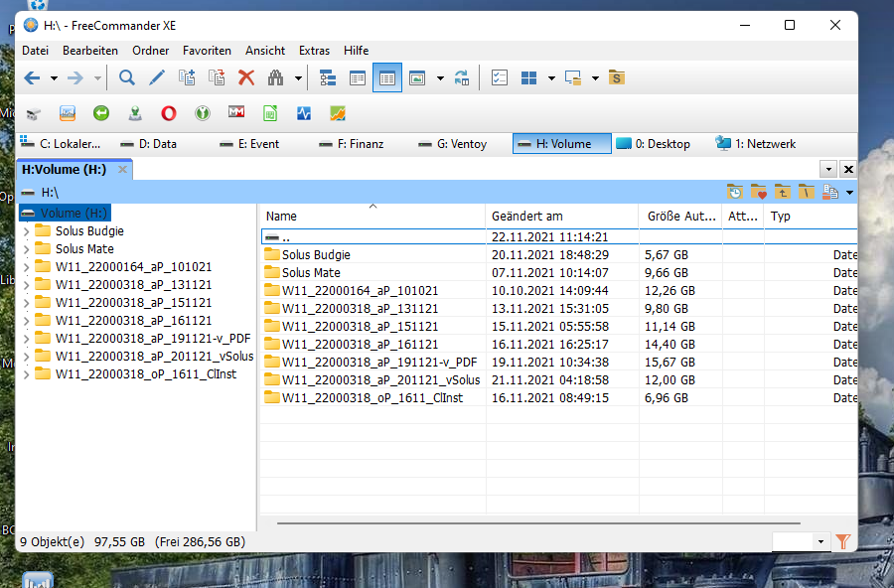This screenshot has height=588, width=894.
Task: Select the parent directory '..' row
Action: click(558, 236)
